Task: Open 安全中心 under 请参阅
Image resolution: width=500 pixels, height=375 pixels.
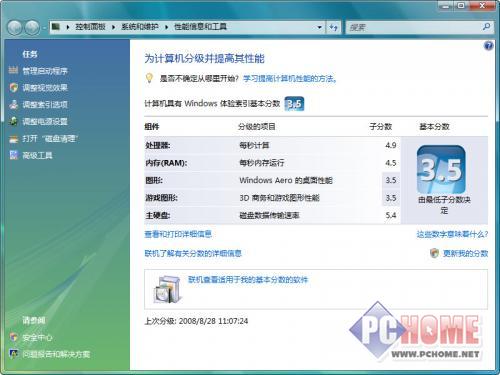Action: pyautogui.click(x=37, y=337)
